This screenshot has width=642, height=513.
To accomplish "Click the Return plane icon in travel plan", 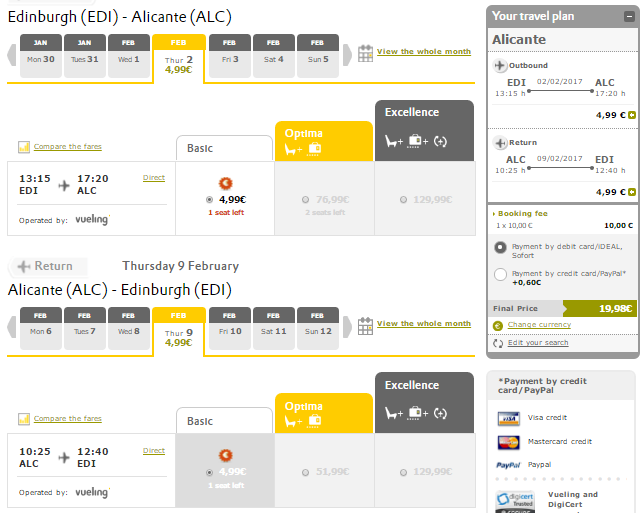I will (x=500, y=142).
